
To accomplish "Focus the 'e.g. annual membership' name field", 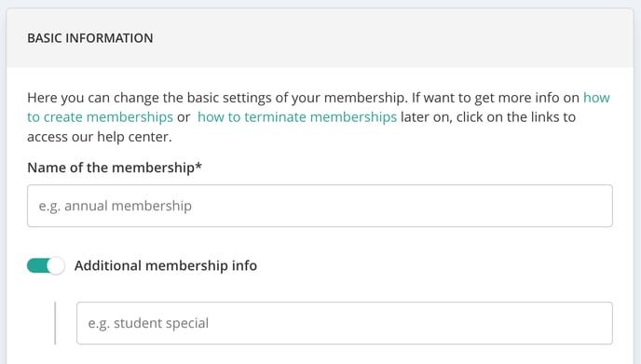I will click(320, 206).
